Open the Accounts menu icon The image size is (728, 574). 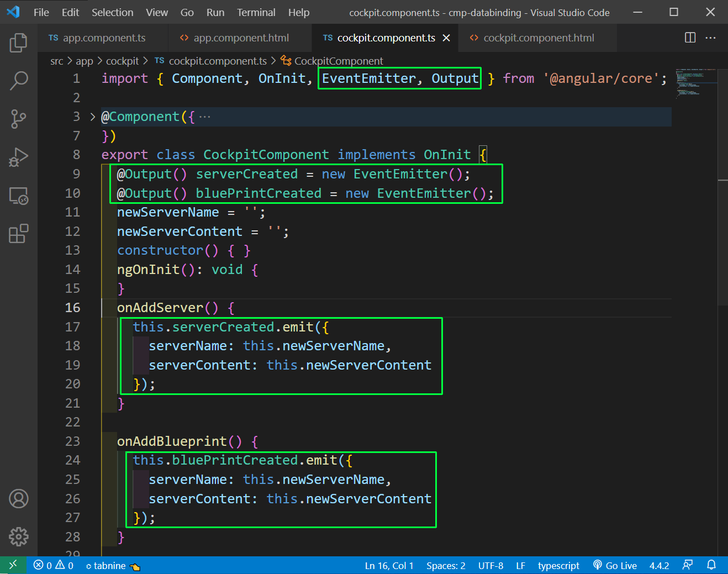point(19,499)
